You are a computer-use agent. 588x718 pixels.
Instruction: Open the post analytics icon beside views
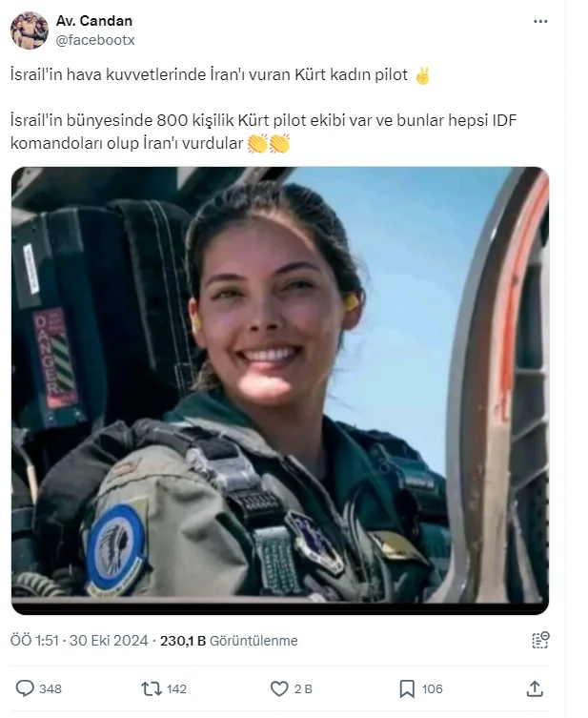540,640
